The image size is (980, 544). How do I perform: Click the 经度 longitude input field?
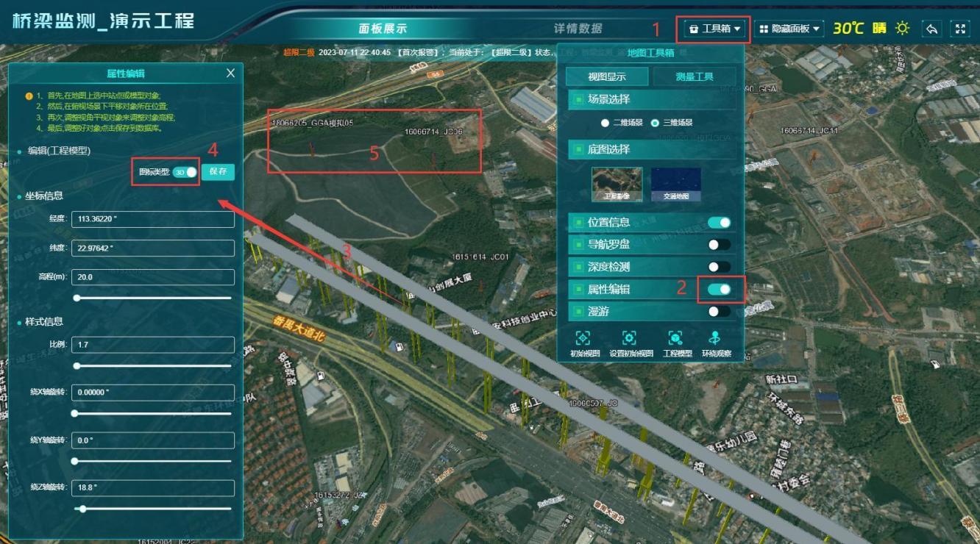(152, 219)
